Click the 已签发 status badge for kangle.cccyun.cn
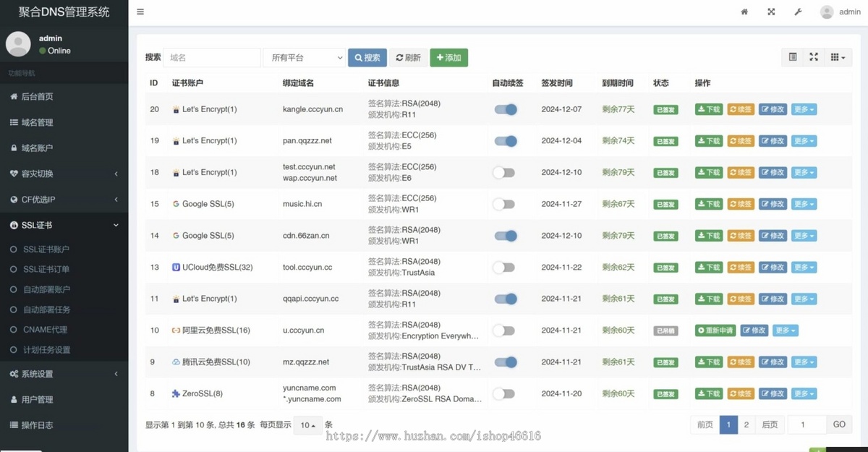This screenshot has width=868, height=452. pyautogui.click(x=665, y=110)
